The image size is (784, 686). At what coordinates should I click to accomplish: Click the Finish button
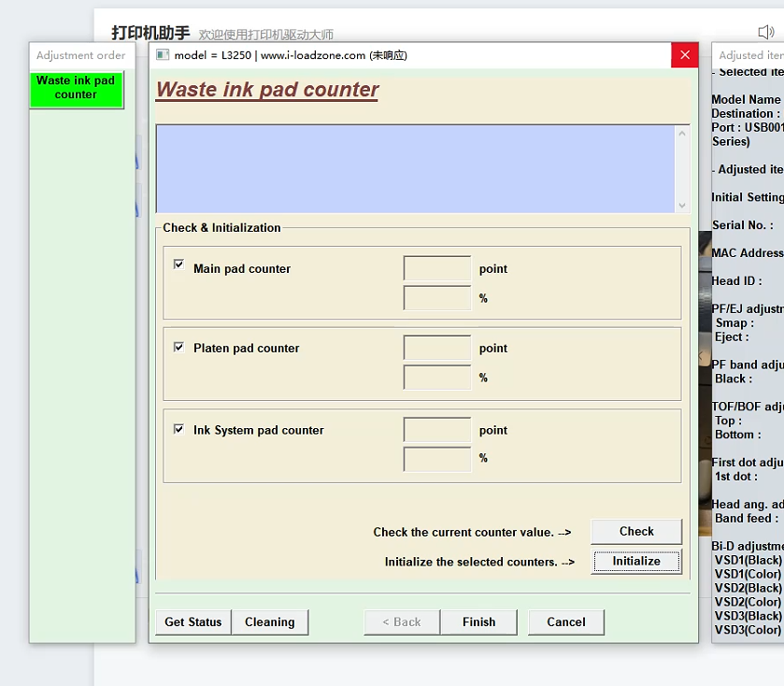click(478, 622)
